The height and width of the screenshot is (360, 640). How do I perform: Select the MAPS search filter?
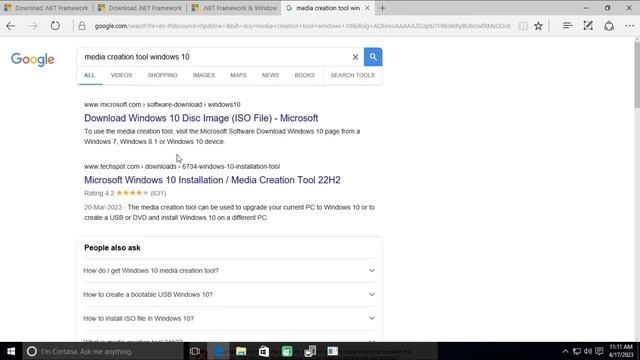click(238, 75)
